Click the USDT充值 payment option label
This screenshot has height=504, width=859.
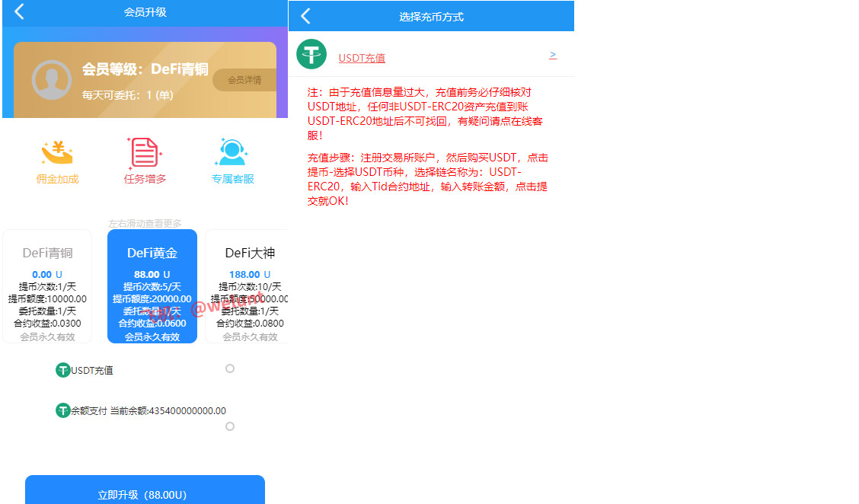tap(92, 371)
